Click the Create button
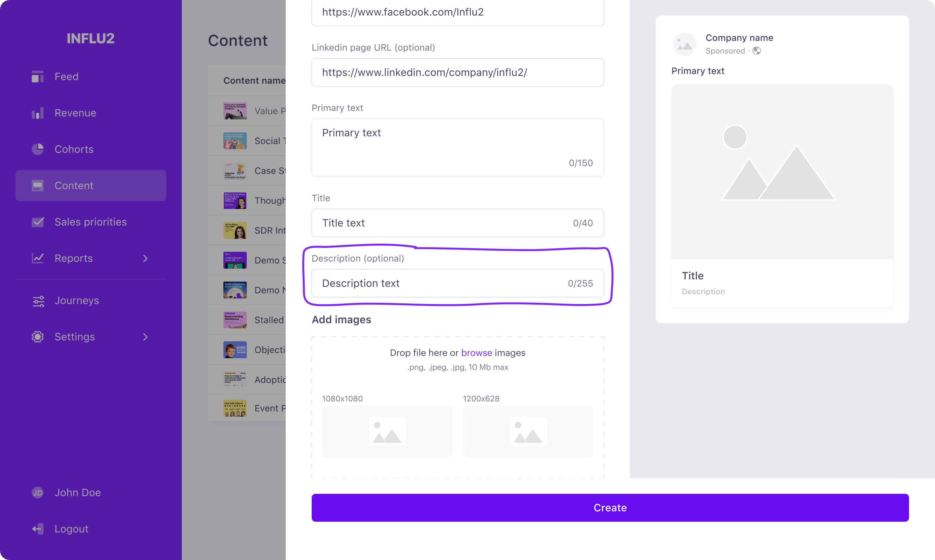The image size is (935, 560). point(610,507)
